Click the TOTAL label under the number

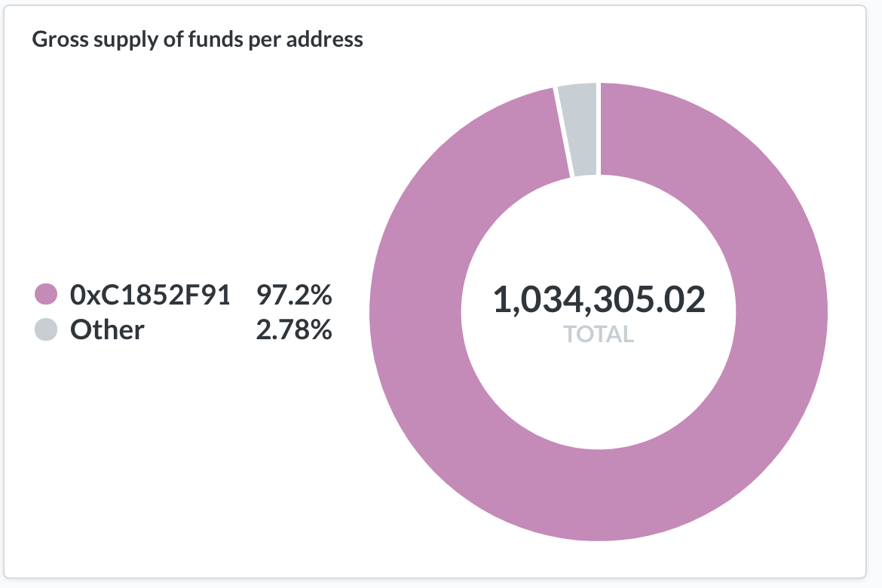click(x=599, y=334)
